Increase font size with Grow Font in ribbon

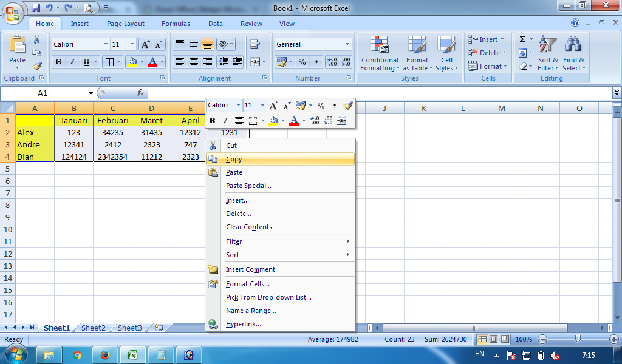pyautogui.click(x=145, y=44)
